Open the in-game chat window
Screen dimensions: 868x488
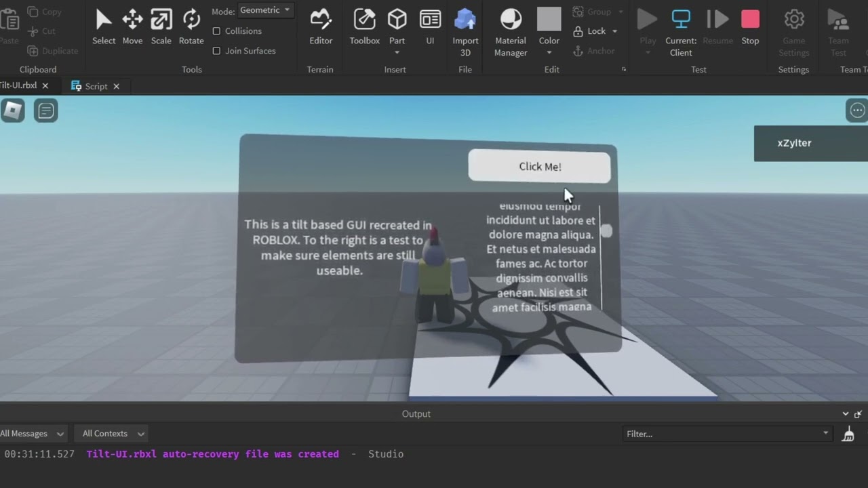(46, 110)
